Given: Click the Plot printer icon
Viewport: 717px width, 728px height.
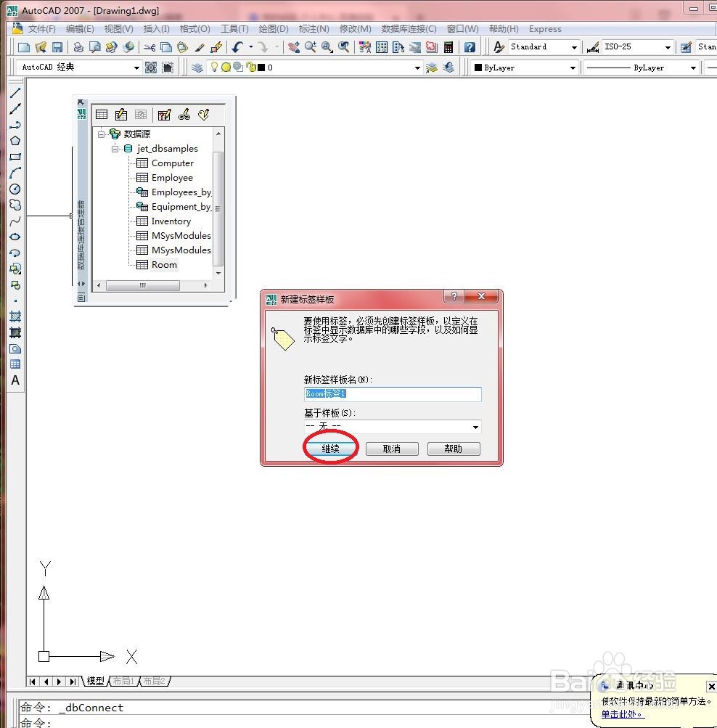Looking at the screenshot, I should 78,47.
